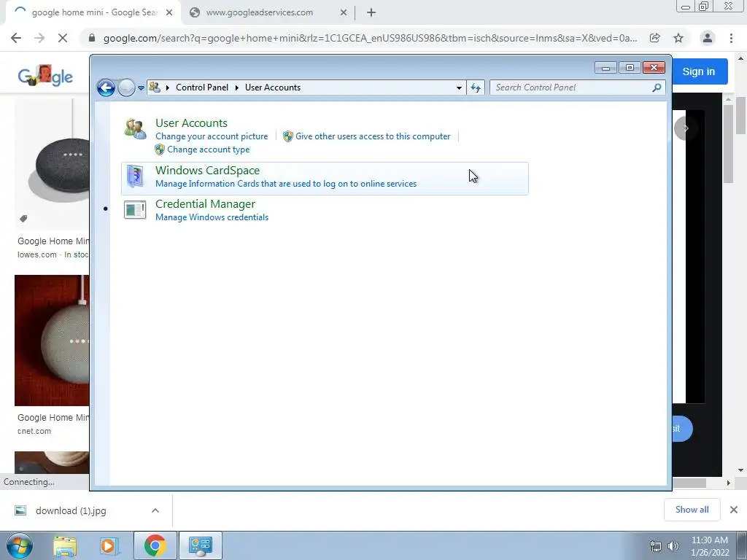The height and width of the screenshot is (560, 747).
Task: Click the Control Panel forward arrow button
Action: pos(126,87)
